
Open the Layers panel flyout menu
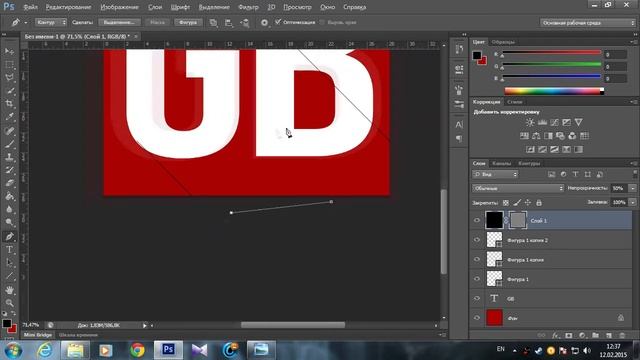(x=633, y=163)
